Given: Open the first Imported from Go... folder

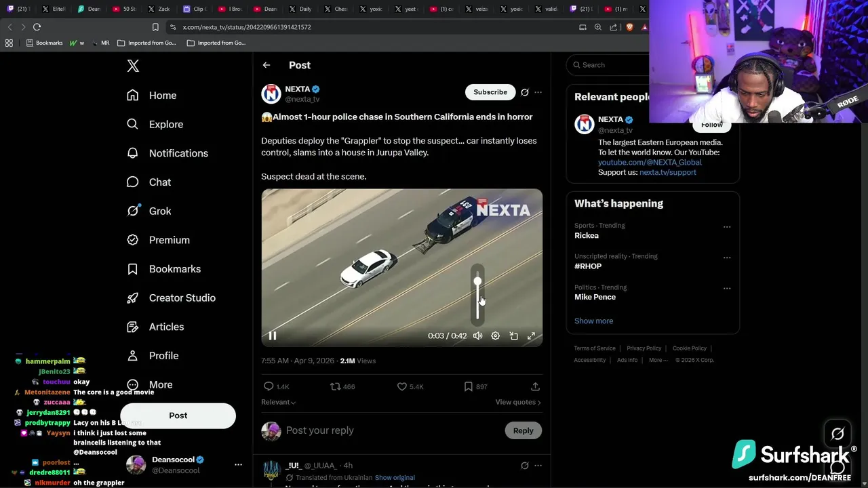Looking at the screenshot, I should pos(146,43).
